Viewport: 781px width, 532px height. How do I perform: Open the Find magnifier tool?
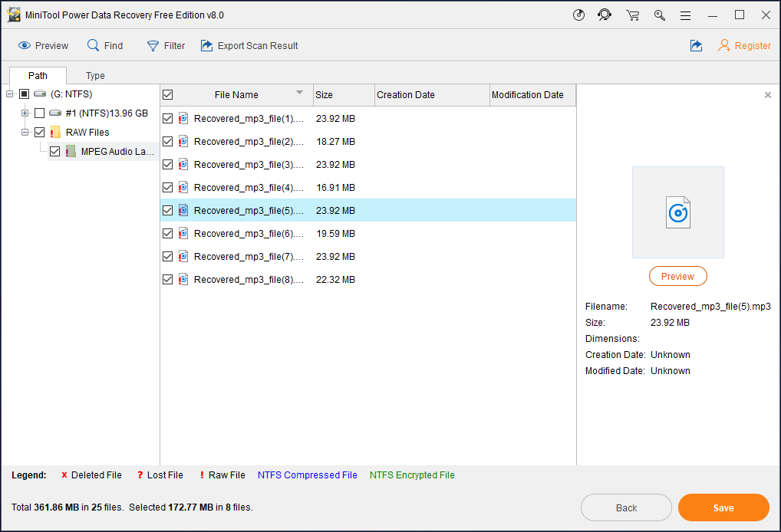coord(93,45)
